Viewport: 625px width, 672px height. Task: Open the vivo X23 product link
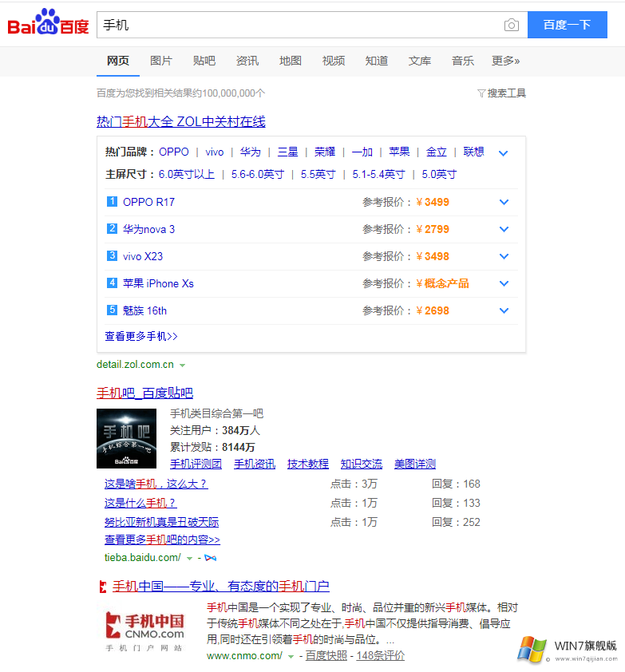143,256
